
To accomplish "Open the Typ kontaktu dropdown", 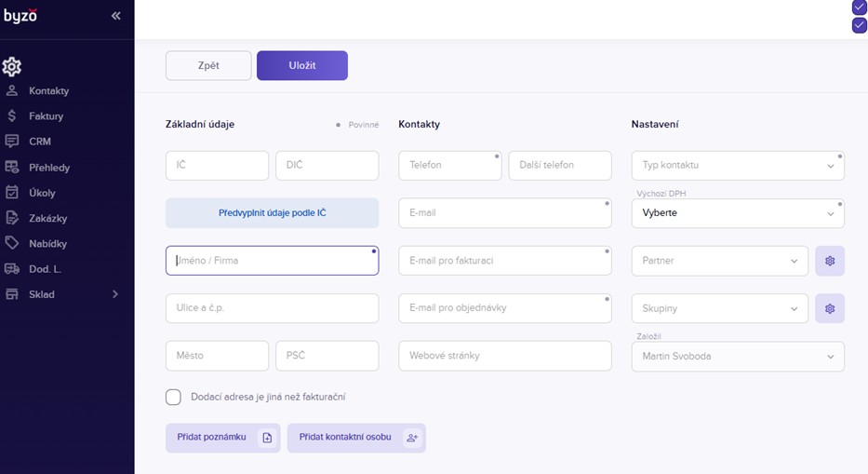I will [737, 166].
